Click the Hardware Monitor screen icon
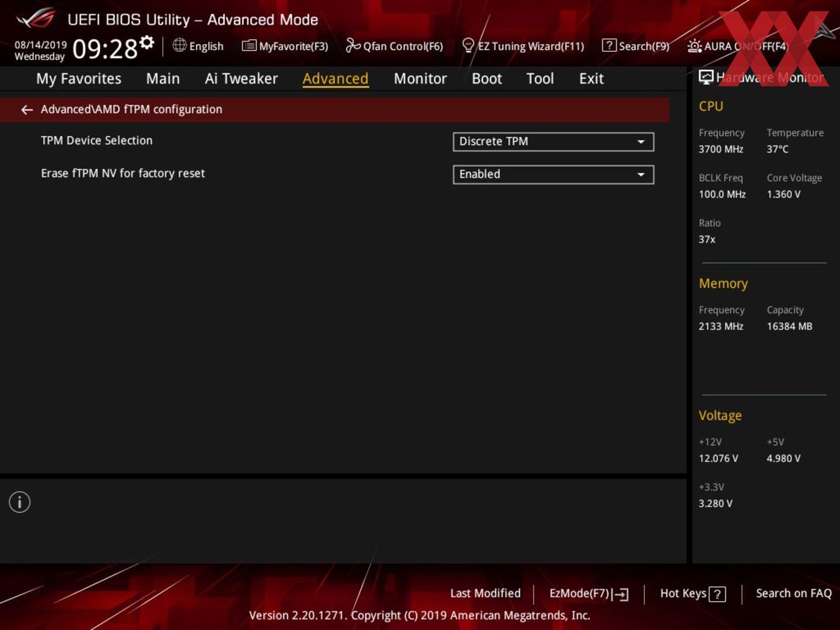840x630 pixels. [x=706, y=77]
